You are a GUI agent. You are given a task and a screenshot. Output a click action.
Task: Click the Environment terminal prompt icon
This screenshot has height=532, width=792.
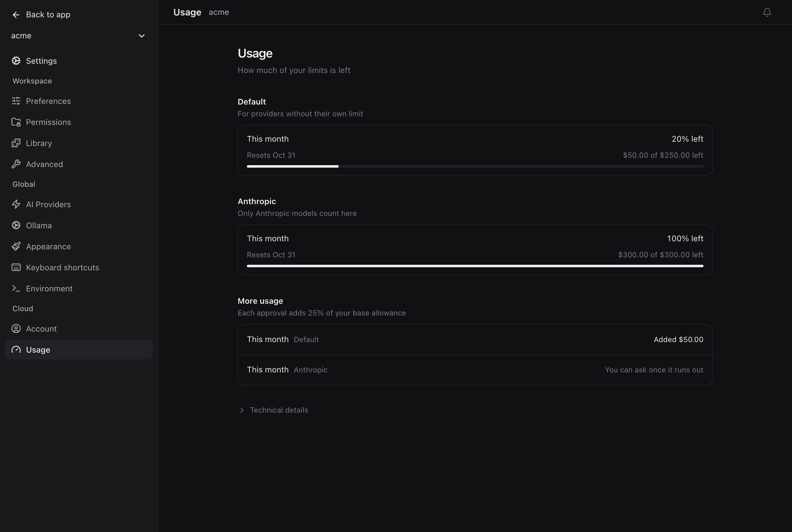click(x=16, y=288)
